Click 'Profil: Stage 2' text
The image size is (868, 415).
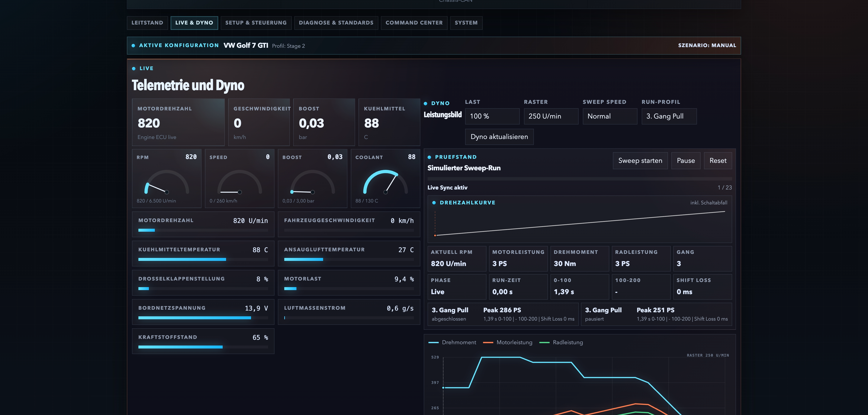(288, 46)
